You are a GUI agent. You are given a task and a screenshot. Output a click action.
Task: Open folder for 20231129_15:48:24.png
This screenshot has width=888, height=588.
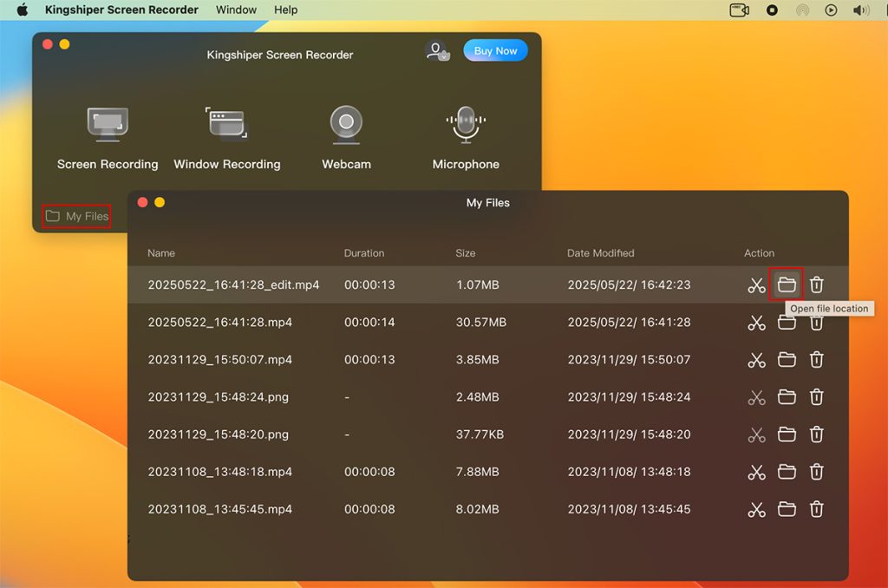point(787,397)
